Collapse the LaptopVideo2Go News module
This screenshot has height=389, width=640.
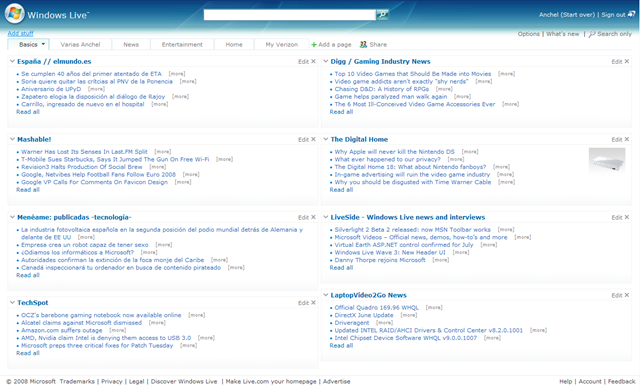(x=326, y=295)
